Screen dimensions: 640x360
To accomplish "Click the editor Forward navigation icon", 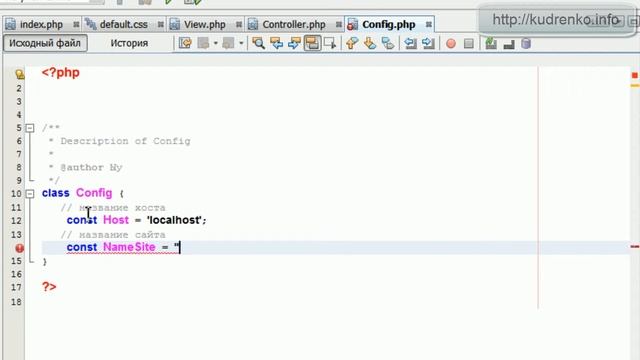I will pos(228,43).
